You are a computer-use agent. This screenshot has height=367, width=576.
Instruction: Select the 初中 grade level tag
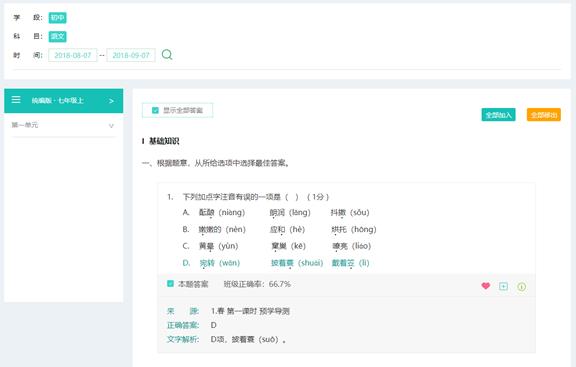pos(58,18)
